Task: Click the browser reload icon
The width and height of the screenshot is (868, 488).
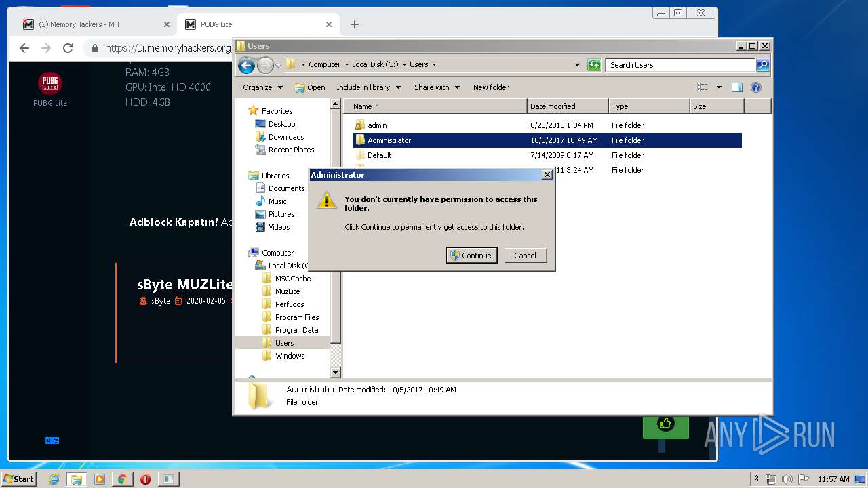Action: 68,48
